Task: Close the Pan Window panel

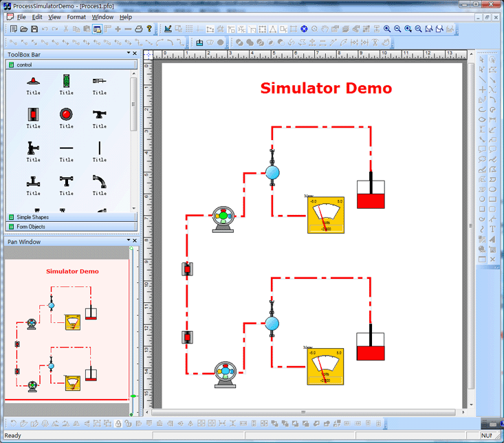Action: coord(135,240)
